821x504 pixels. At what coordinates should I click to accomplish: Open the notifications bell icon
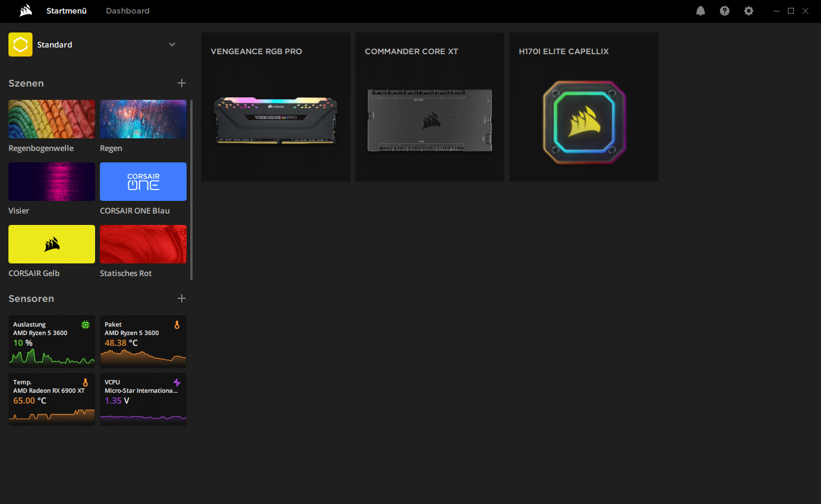pos(701,11)
